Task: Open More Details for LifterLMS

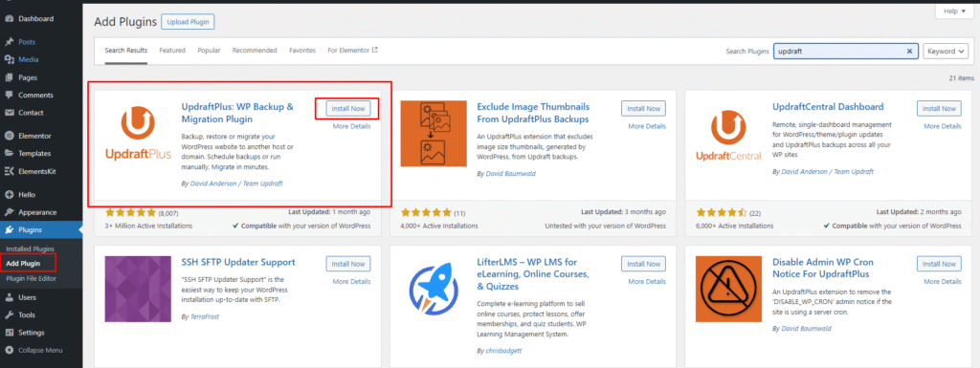Action: [647, 281]
